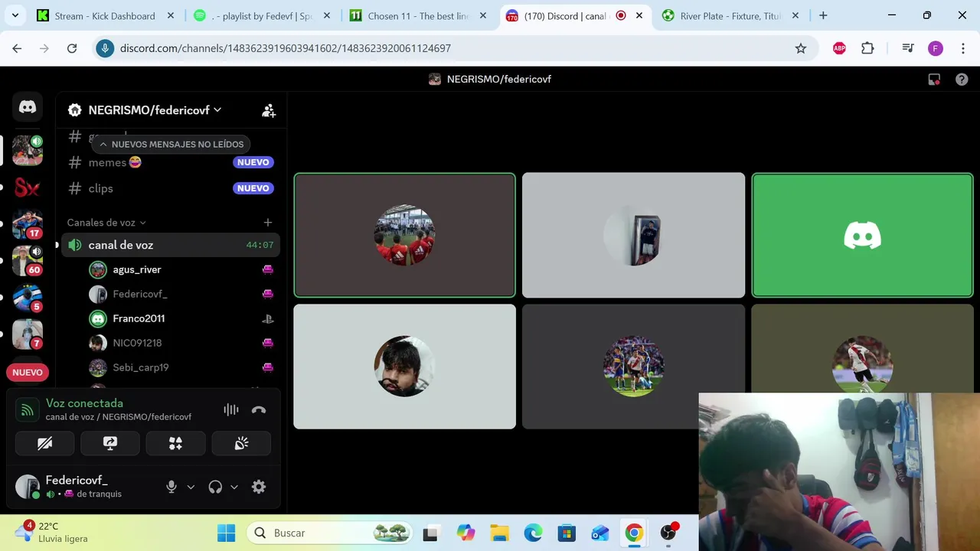This screenshot has width=980, height=551.
Task: Toggle headphones deafen
Action: [215, 487]
